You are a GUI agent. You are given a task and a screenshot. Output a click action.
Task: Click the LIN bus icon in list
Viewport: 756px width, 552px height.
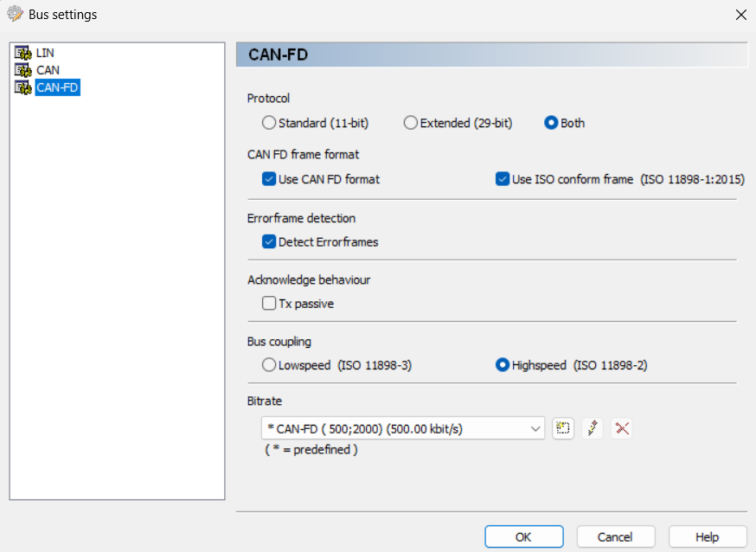coord(23,54)
